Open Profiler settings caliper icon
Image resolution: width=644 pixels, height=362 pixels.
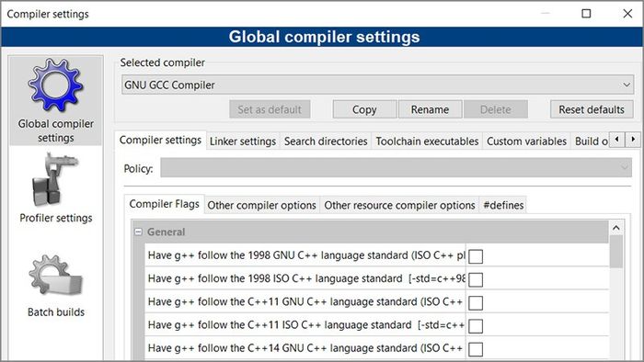click(55, 179)
